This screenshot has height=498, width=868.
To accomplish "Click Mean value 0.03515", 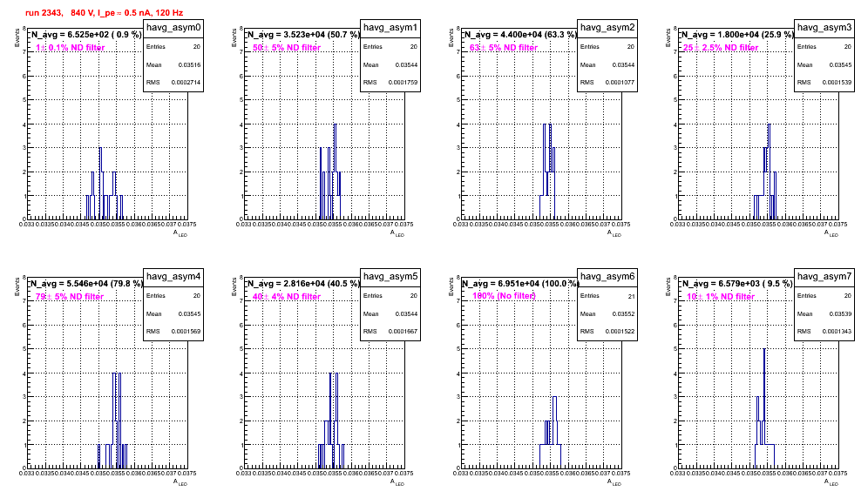I will pyautogui.click(x=190, y=65).
